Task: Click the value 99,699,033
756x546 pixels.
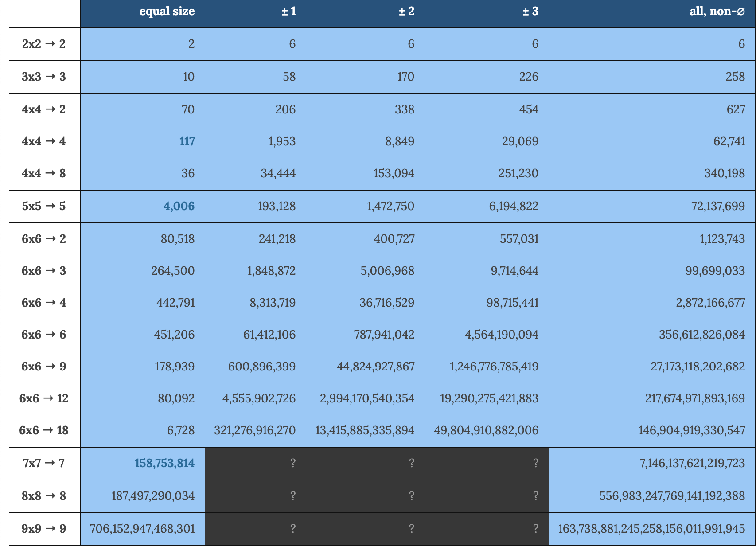Action: point(715,271)
